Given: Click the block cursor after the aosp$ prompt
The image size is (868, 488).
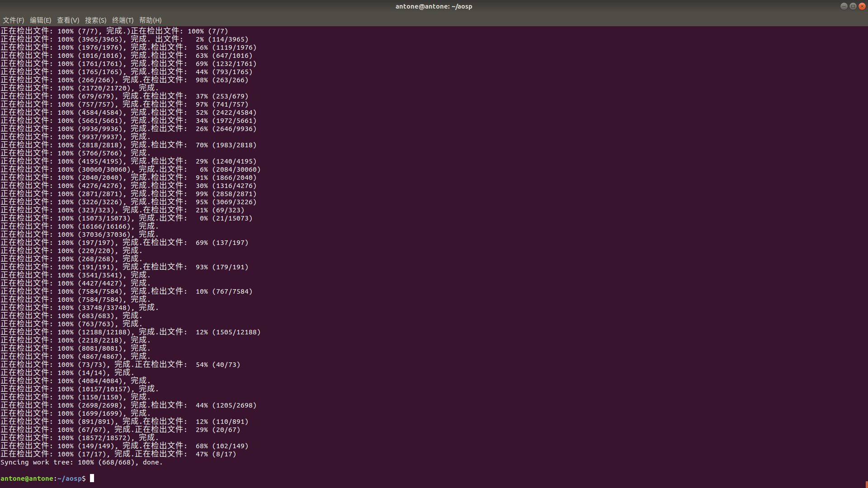Looking at the screenshot, I should point(92,478).
